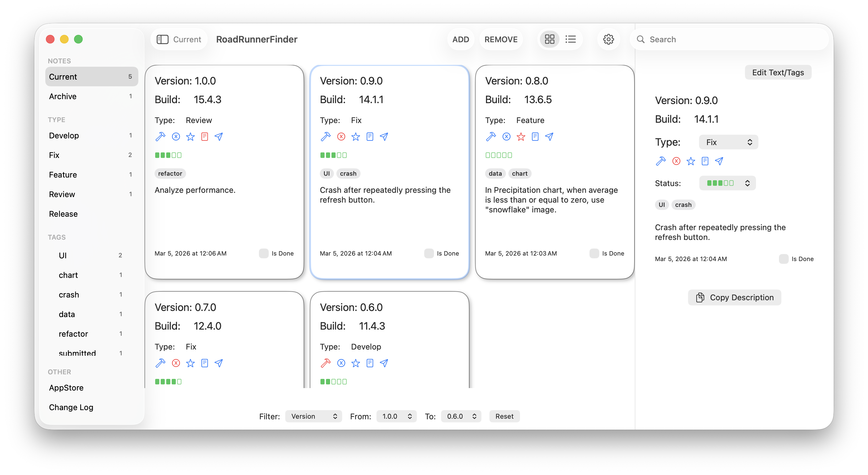The image size is (868, 475).
Task: Select the red star icon on Version 0.8.0 card
Action: click(x=521, y=137)
